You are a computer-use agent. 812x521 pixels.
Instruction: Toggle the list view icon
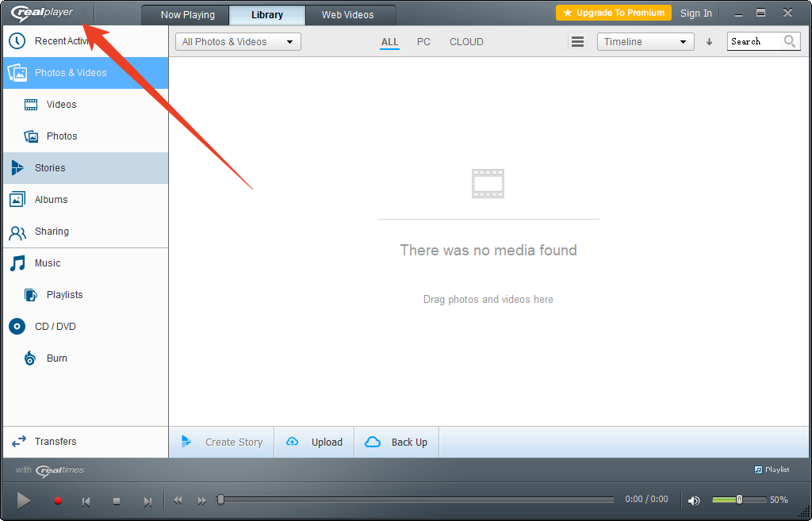point(578,42)
